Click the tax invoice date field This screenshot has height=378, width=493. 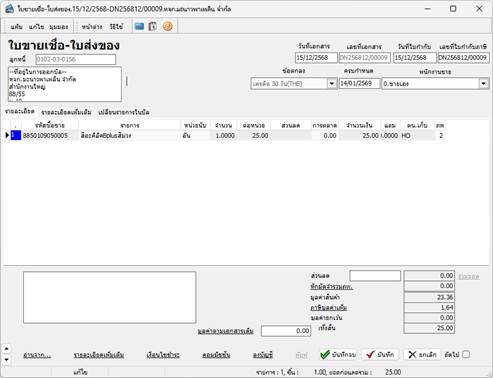coord(414,58)
